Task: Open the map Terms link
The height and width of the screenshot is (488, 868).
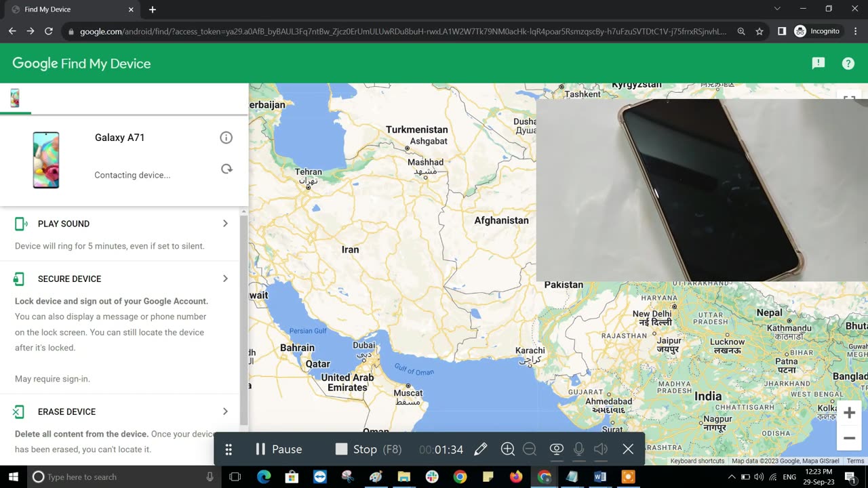Action: click(855, 461)
